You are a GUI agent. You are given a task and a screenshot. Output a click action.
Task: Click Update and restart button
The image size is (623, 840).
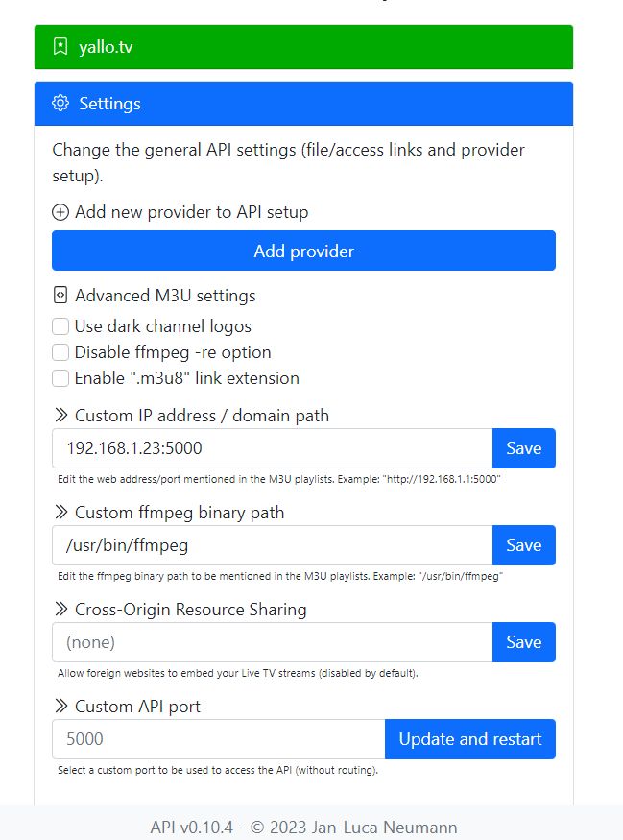coord(470,739)
